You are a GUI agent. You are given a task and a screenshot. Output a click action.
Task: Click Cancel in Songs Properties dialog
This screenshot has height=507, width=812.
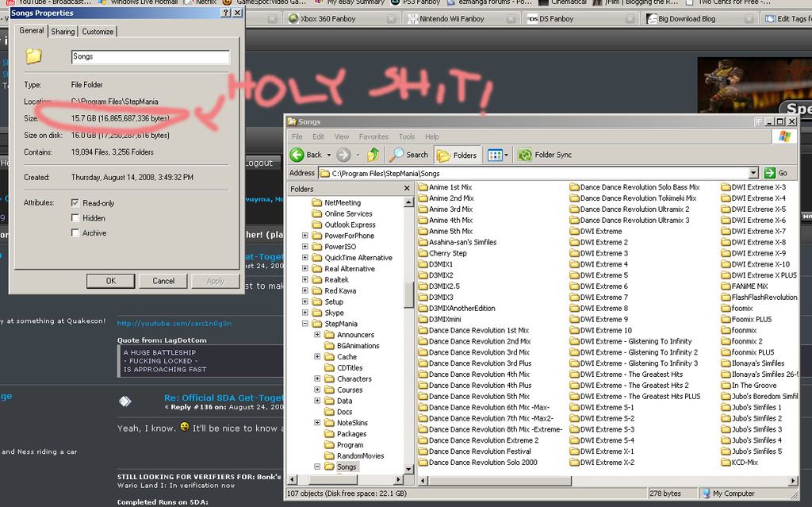coord(163,281)
